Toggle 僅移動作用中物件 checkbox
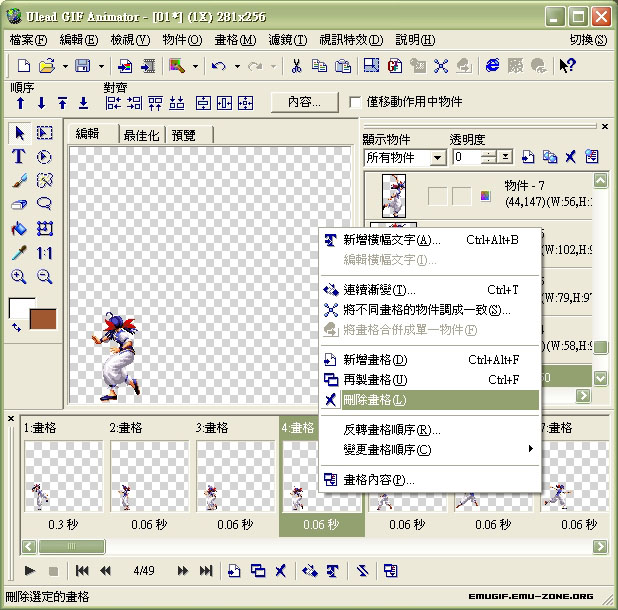Image resolution: width=618 pixels, height=610 pixels. point(355,102)
